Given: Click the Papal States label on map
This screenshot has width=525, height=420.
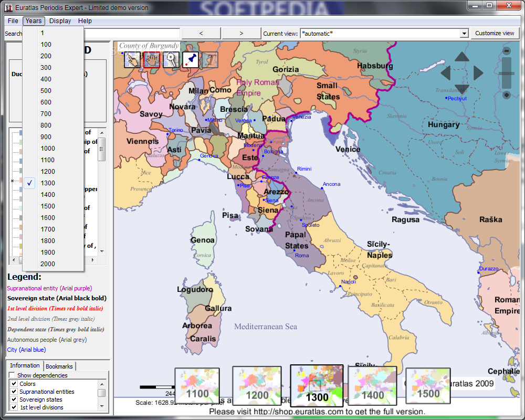Looking at the screenshot, I should point(296,240).
